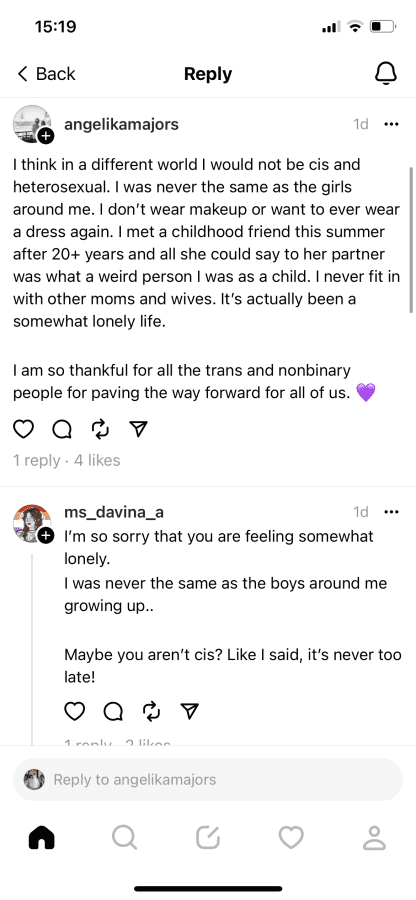Viewport: 416px width, 900px height.
Task: Share ms_davina_a's reply via send icon
Action: coord(189,711)
